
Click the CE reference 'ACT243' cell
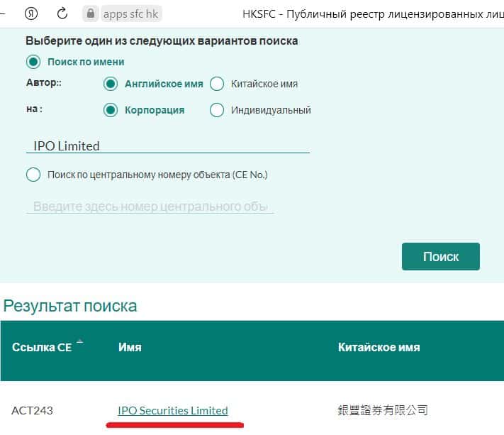(x=32, y=411)
